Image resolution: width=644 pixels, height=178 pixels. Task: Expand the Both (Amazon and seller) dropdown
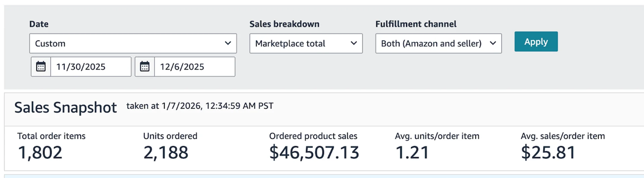[x=438, y=43]
